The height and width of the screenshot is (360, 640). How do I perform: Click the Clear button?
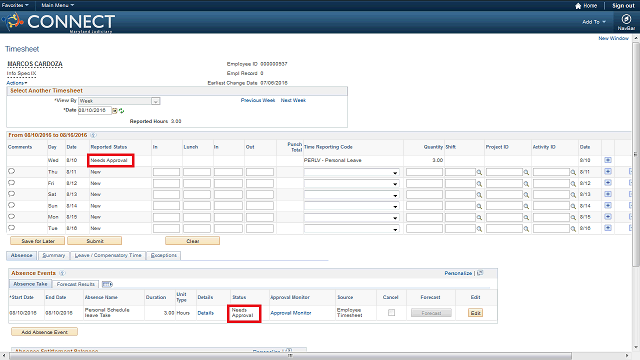pyautogui.click(x=193, y=241)
